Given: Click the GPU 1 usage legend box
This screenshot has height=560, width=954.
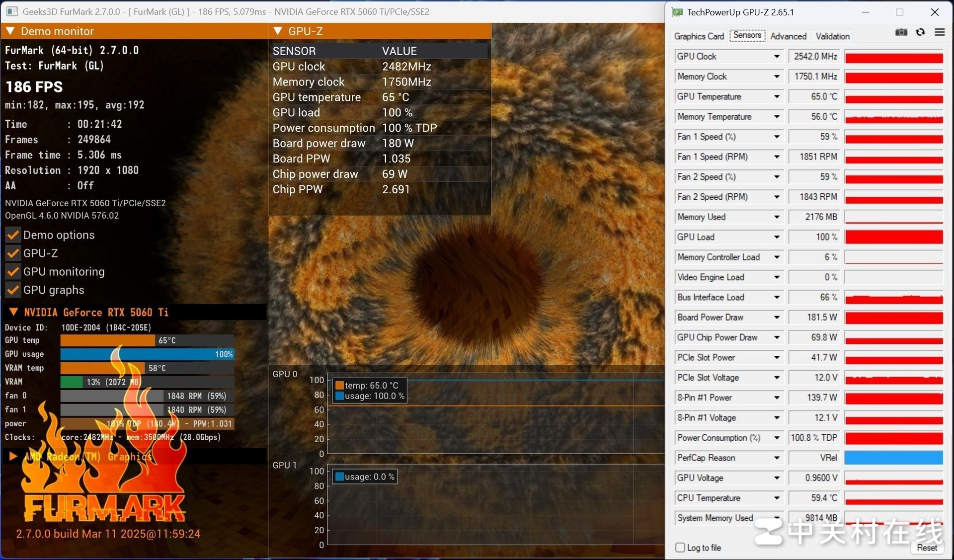Looking at the screenshot, I should (364, 477).
